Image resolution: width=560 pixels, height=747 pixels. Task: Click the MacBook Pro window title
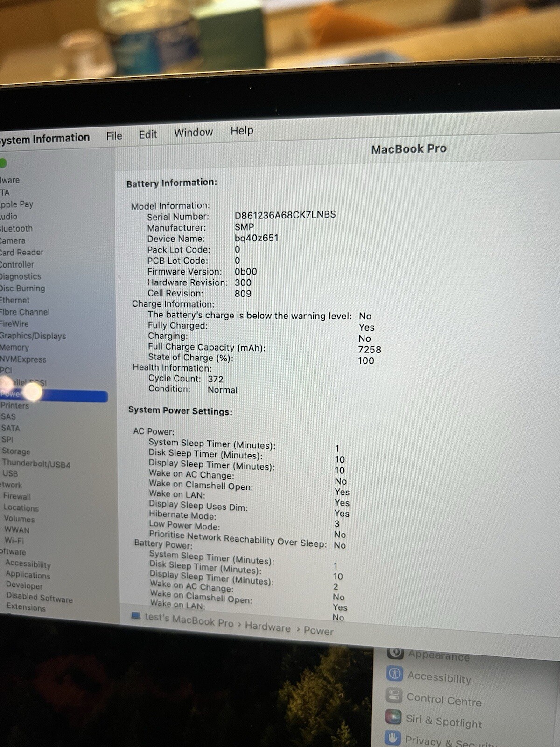pyautogui.click(x=409, y=149)
